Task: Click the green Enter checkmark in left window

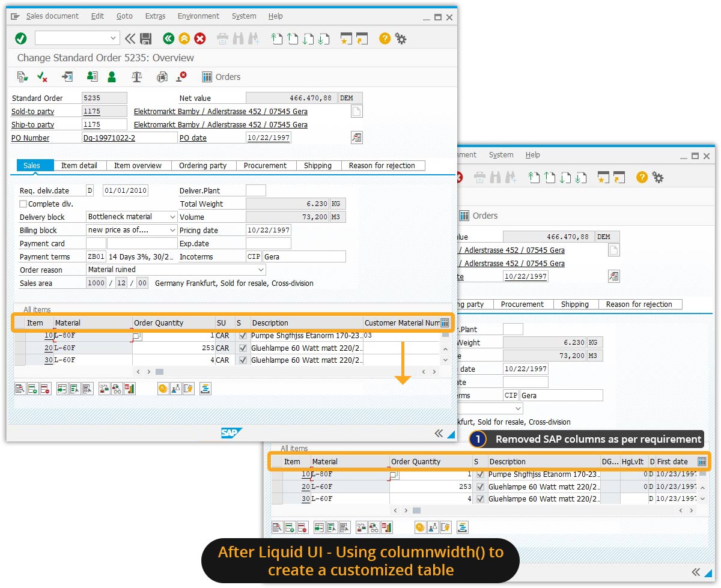Action: pos(20,38)
